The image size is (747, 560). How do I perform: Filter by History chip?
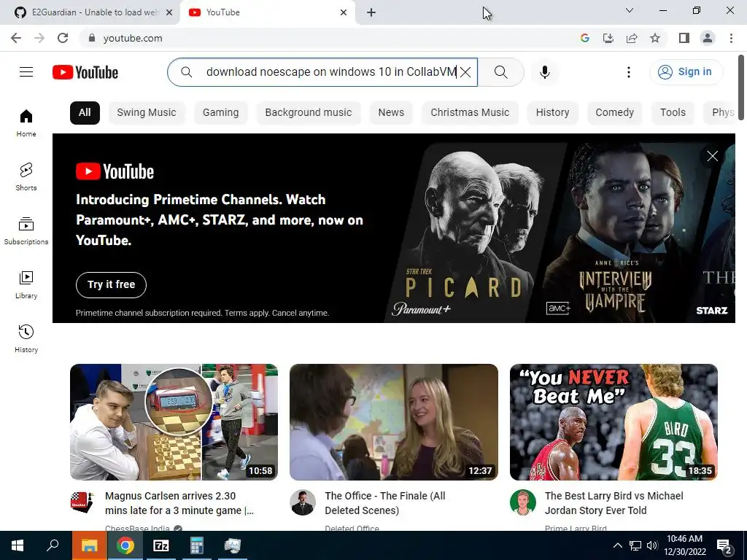pos(553,113)
